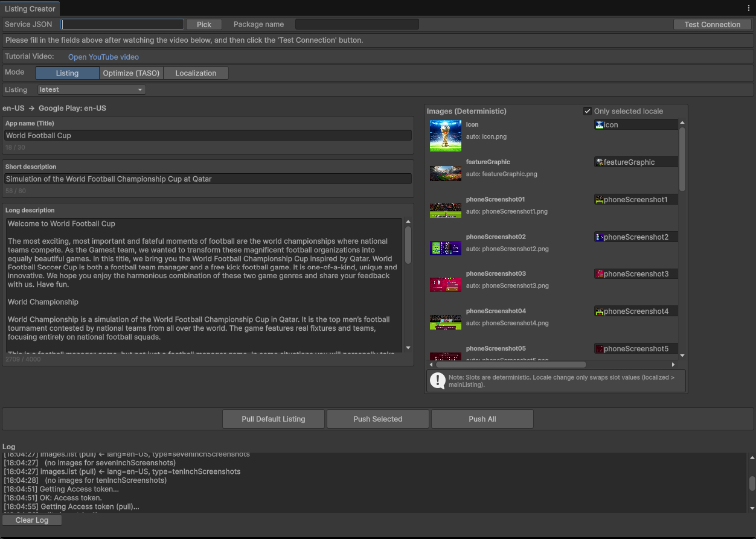
Task: Click the exclamation icon in the Note box
Action: tap(438, 380)
